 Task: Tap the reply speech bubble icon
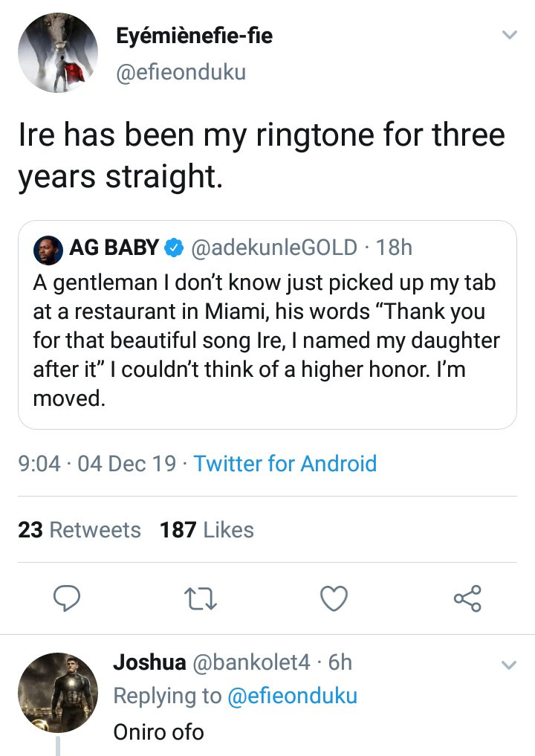point(68,598)
